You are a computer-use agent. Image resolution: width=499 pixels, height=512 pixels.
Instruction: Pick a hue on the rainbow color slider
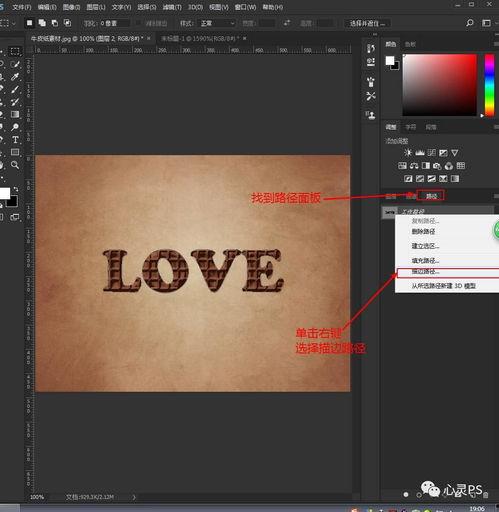tap(489, 85)
